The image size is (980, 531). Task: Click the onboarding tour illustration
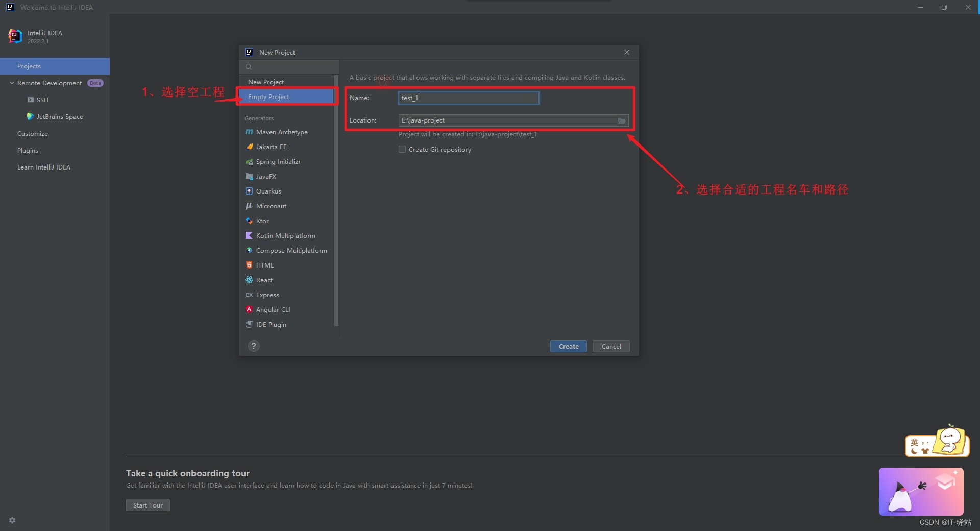click(921, 492)
